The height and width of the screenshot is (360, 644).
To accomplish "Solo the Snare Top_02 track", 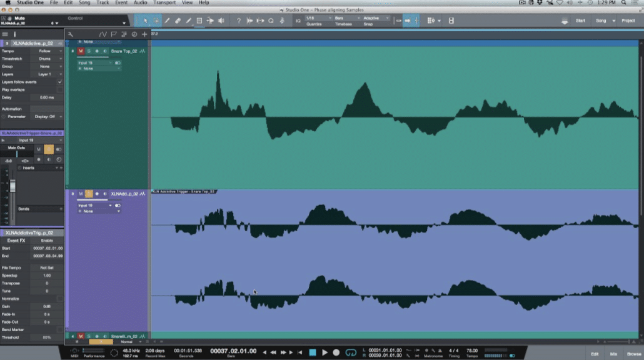I will pos(89,51).
